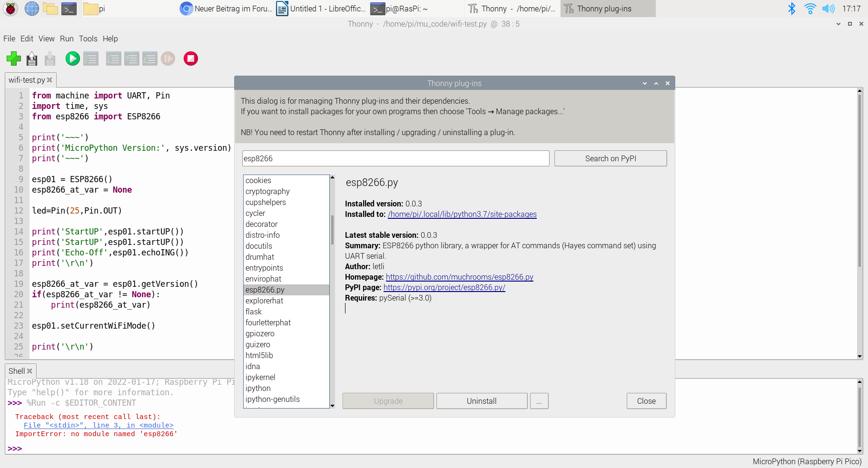This screenshot has width=868, height=468.
Task: Select flask in the package list
Action: [286, 312]
